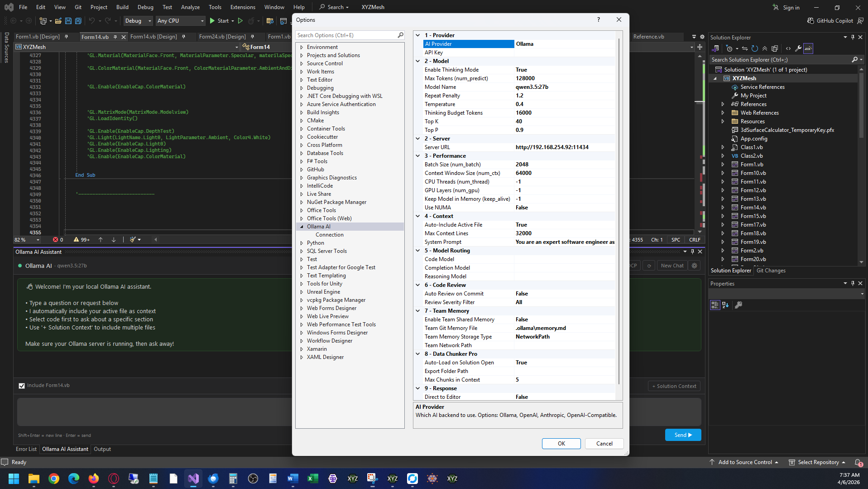Click the Alphabetical sort icon in Properties panel

725,305
